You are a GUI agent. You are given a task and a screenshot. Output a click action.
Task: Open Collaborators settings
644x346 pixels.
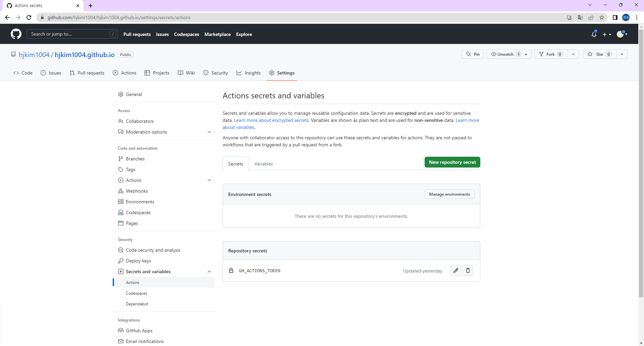(x=165, y=121)
